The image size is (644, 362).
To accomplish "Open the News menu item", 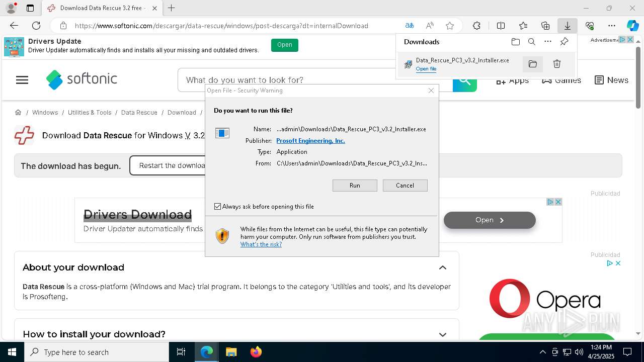I will click(x=611, y=80).
